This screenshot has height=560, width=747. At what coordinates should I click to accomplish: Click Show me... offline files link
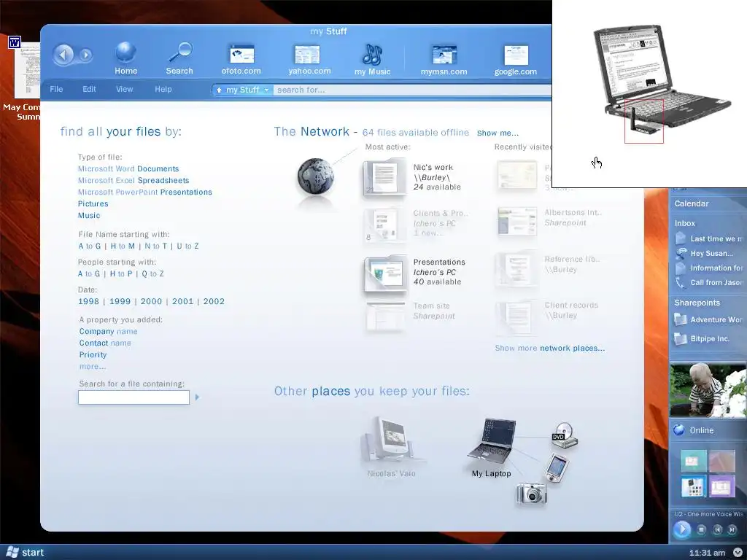498,133
